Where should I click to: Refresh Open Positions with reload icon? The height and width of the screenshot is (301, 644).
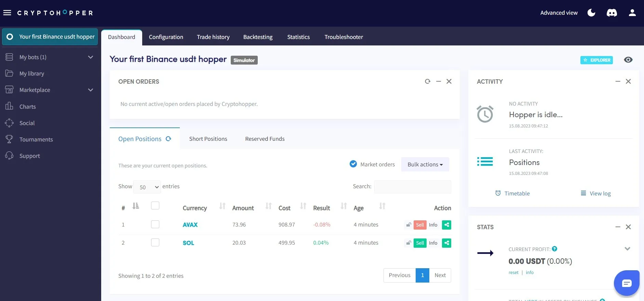pyautogui.click(x=168, y=139)
